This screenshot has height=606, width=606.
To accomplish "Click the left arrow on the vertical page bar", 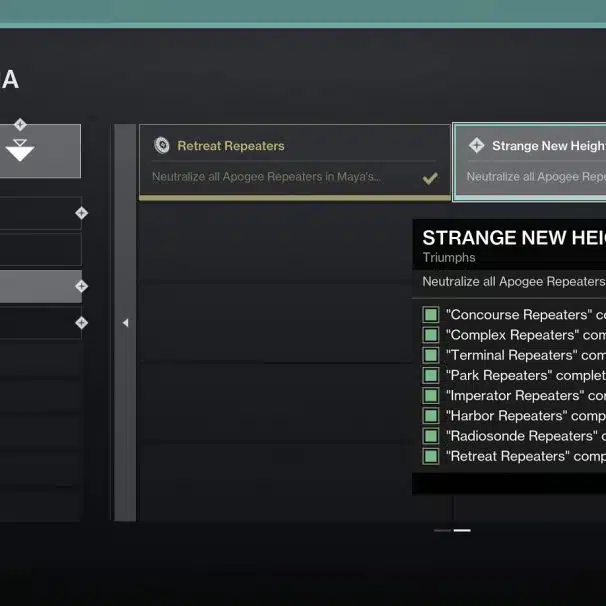I will point(125,323).
